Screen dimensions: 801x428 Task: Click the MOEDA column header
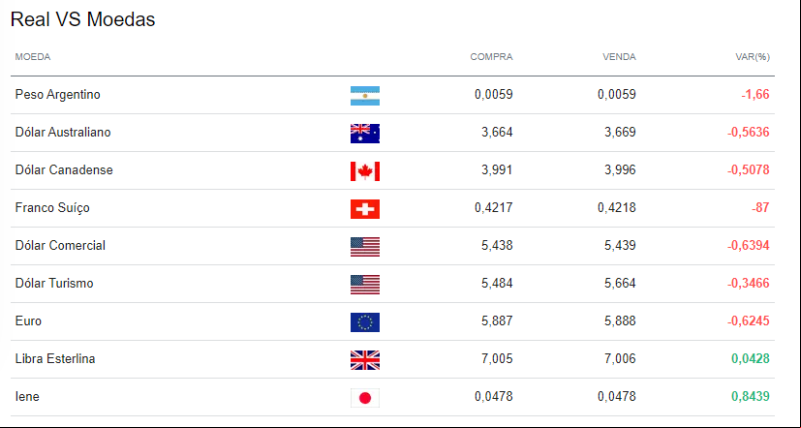click(x=33, y=57)
